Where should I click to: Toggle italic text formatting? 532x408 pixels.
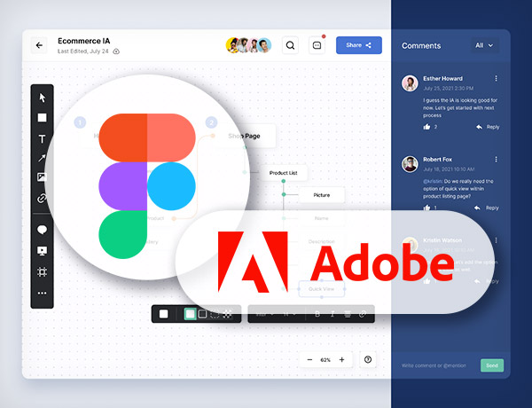[332, 314]
